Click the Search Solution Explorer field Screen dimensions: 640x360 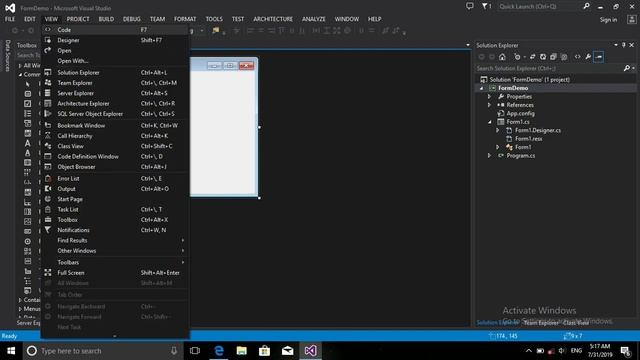click(551, 68)
